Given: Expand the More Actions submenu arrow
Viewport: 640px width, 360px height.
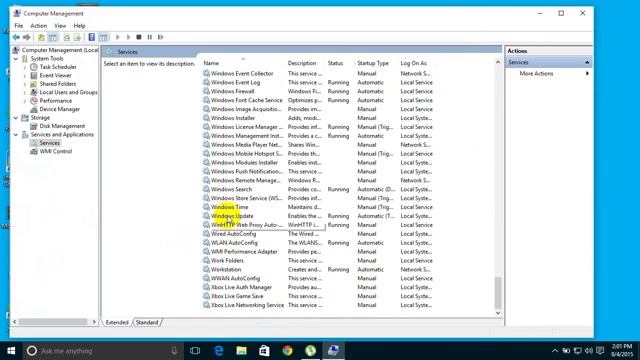Looking at the screenshot, I should [587, 73].
